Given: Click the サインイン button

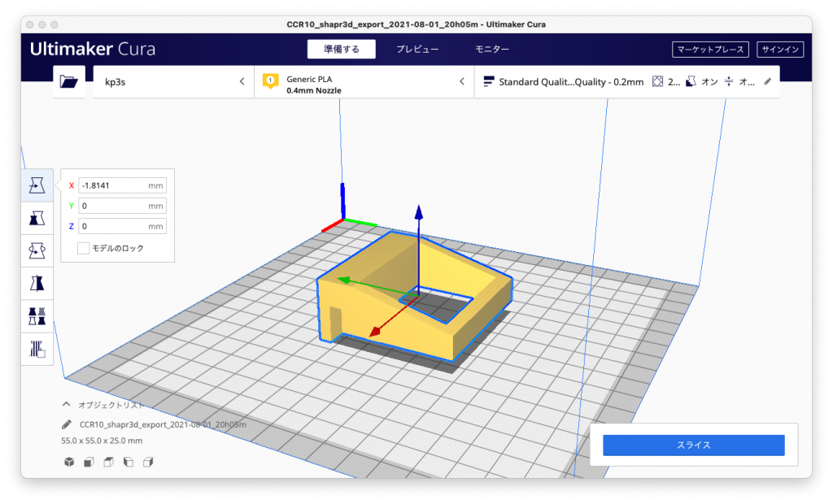Looking at the screenshot, I should [x=780, y=50].
